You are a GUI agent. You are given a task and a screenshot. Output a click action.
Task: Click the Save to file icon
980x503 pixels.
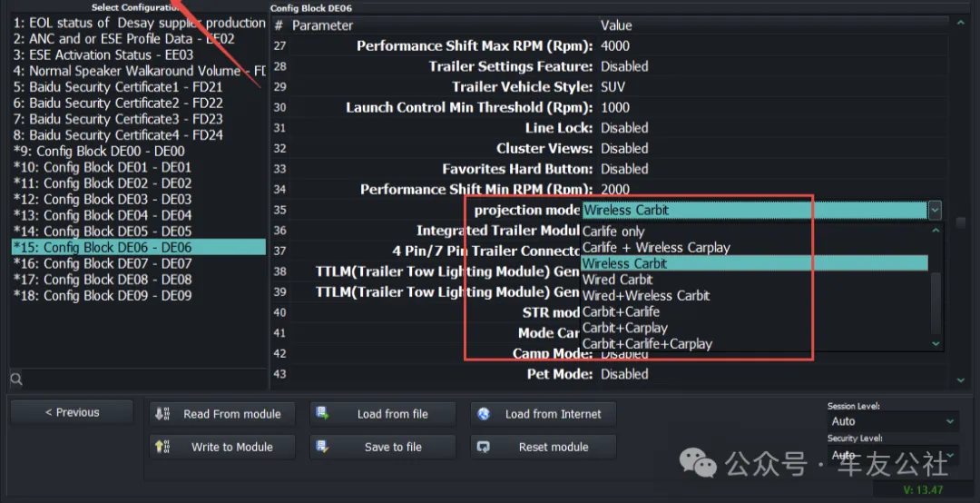tap(323, 447)
